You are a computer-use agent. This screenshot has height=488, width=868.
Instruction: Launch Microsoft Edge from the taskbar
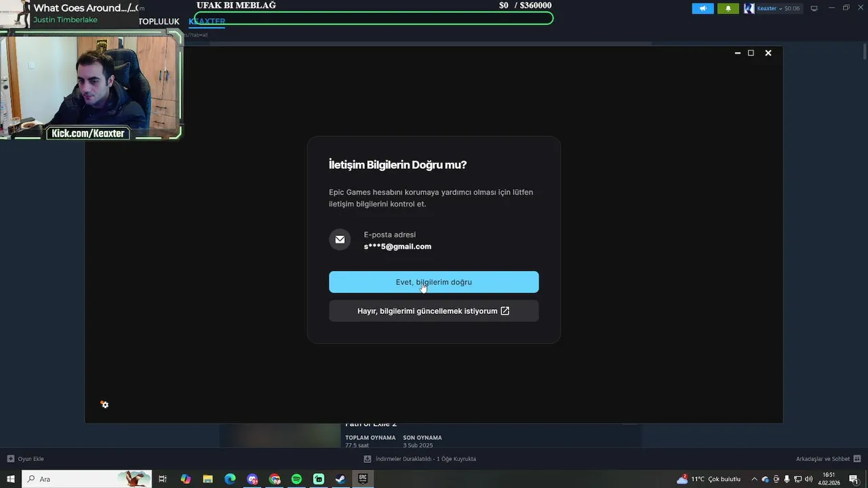pyautogui.click(x=230, y=479)
